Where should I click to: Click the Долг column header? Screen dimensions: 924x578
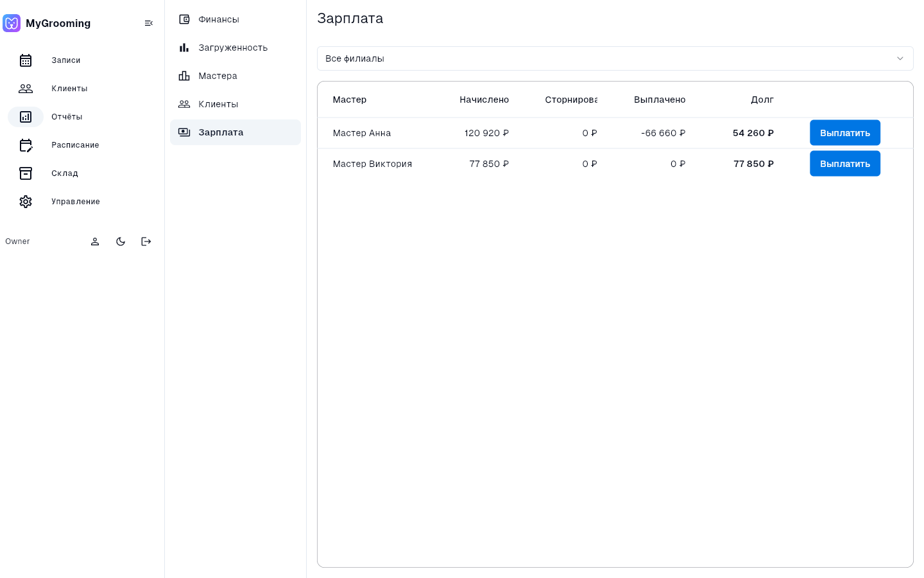point(762,100)
